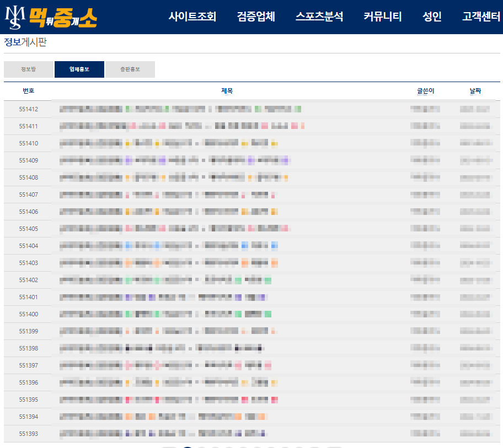
Task: Open the 커뮤니티 menu
Action: point(383,17)
